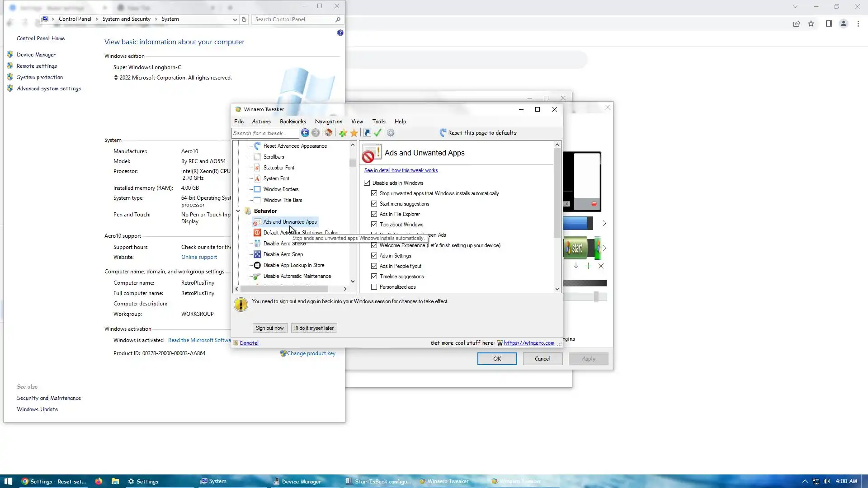Open the winaero.com link

pyautogui.click(x=529, y=343)
